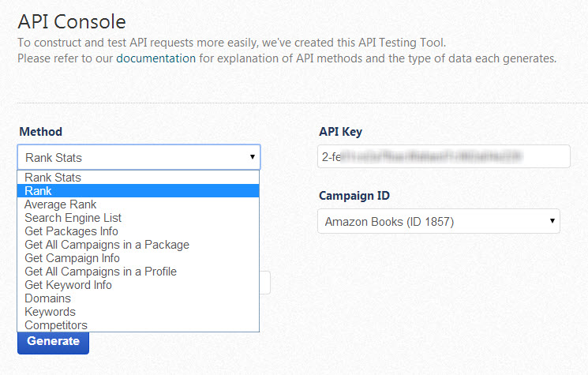
Task: Choose Rank Stats option in dropdown list
Action: click(52, 178)
